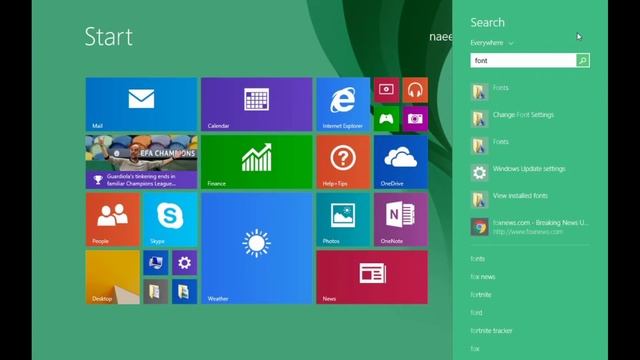640x360 pixels.
Task: Open the Weather tile
Action: [x=256, y=249]
